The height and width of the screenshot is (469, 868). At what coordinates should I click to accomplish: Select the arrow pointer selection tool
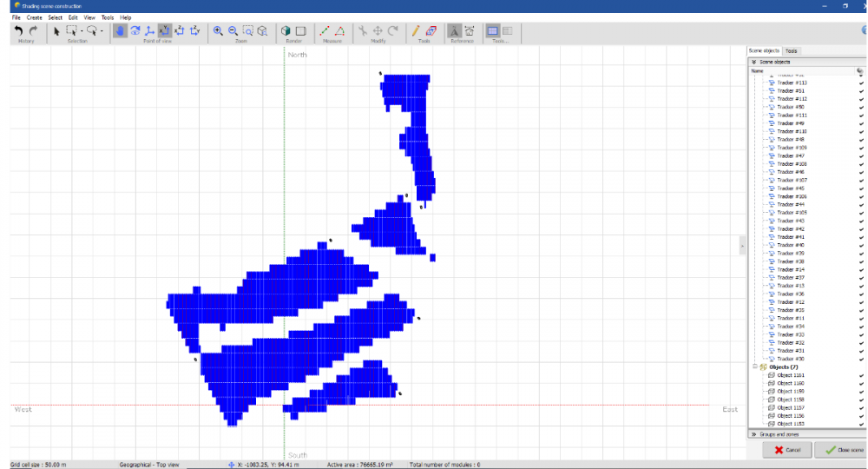click(57, 30)
